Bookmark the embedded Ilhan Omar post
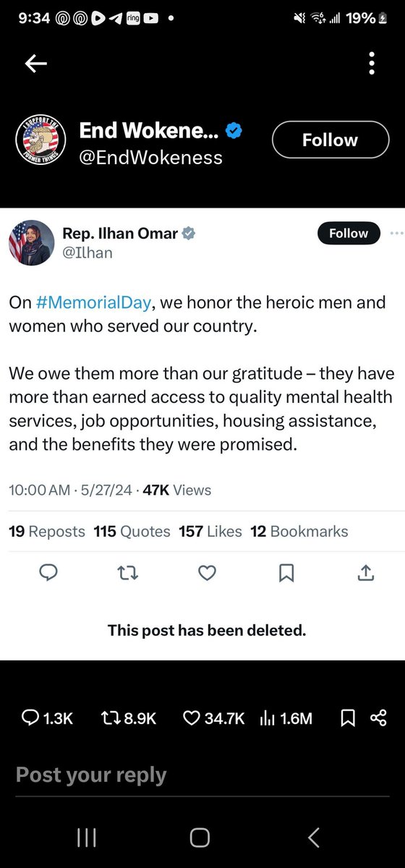The height and width of the screenshot is (868, 405). click(x=286, y=574)
